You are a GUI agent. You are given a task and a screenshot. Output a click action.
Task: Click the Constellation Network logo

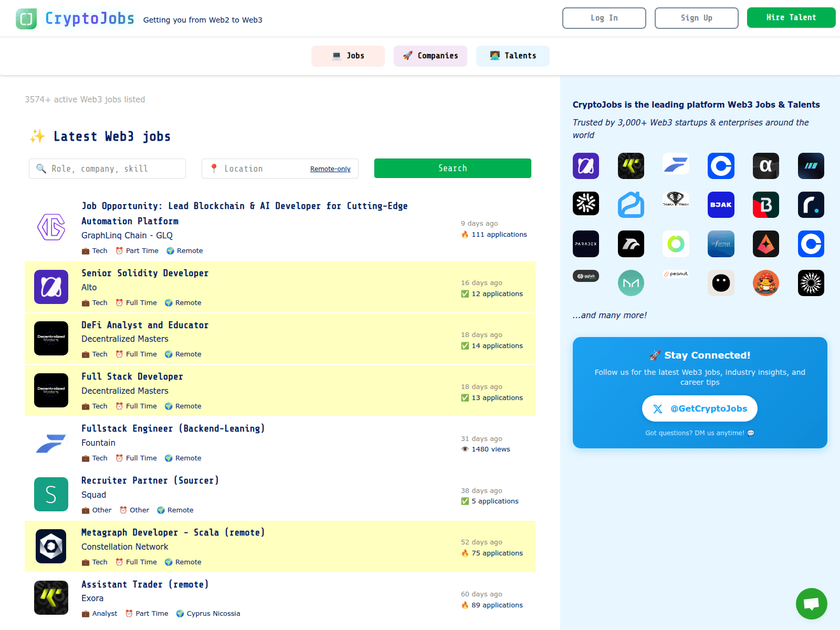pos(51,546)
